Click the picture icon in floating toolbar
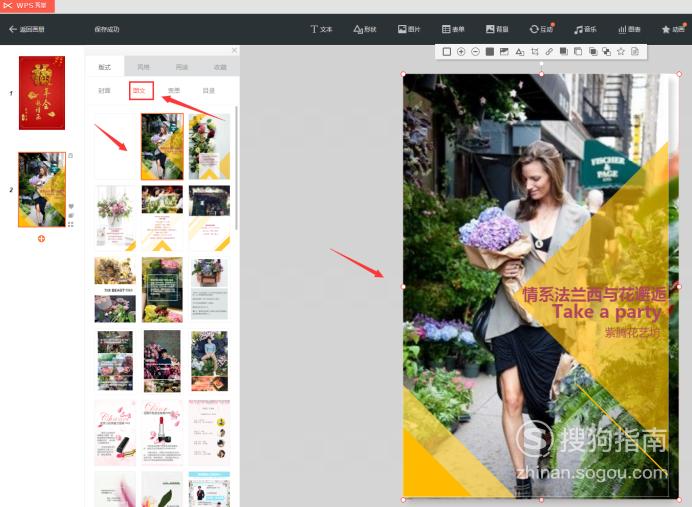Image resolution: width=692 pixels, height=507 pixels. [x=504, y=52]
